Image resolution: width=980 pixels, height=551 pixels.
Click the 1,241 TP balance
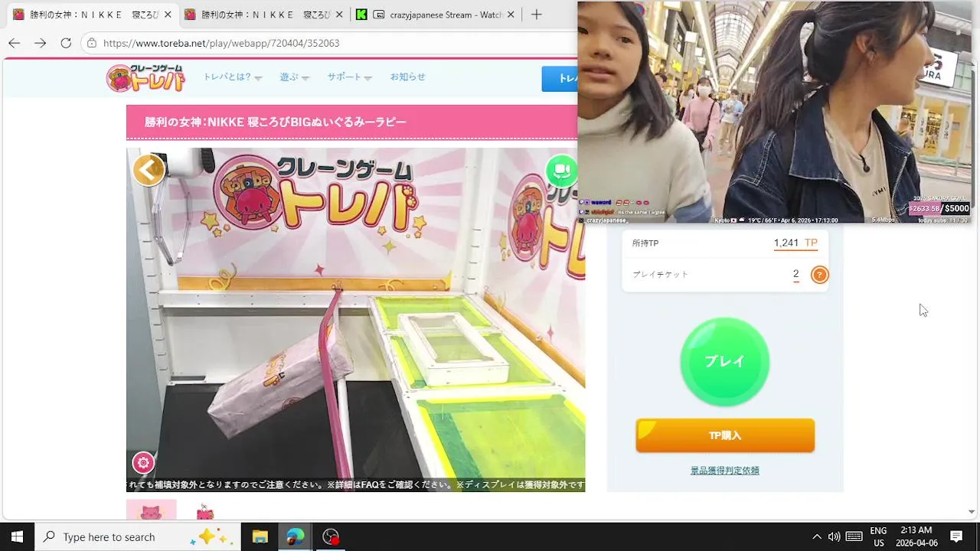point(795,243)
